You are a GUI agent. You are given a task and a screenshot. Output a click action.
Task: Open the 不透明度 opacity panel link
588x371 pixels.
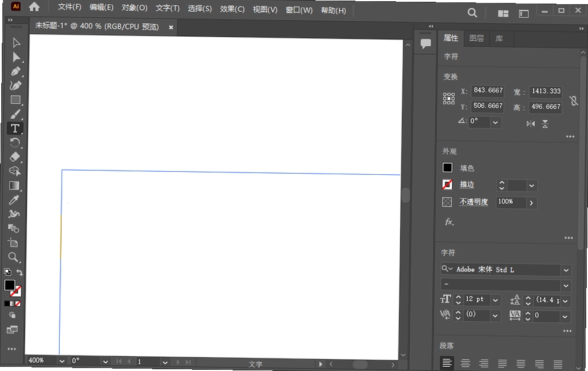(x=474, y=202)
